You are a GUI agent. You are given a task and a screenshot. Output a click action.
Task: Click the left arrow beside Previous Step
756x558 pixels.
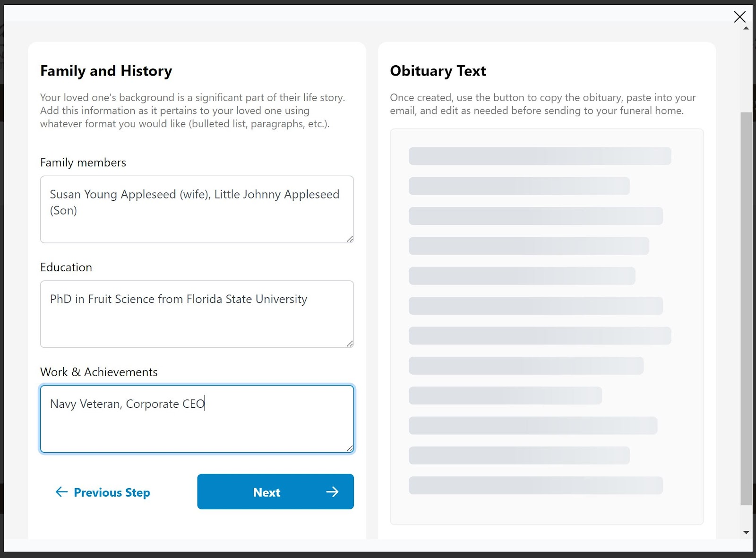pyautogui.click(x=61, y=492)
